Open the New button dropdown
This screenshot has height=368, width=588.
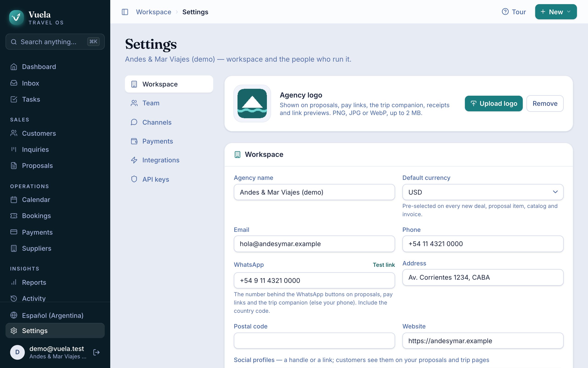(556, 12)
